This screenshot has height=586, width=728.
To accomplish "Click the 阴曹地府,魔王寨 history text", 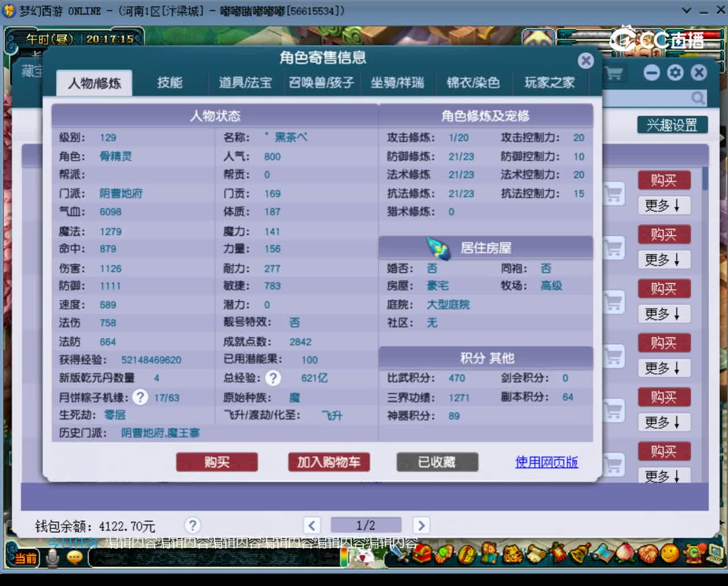I will 160,433.
